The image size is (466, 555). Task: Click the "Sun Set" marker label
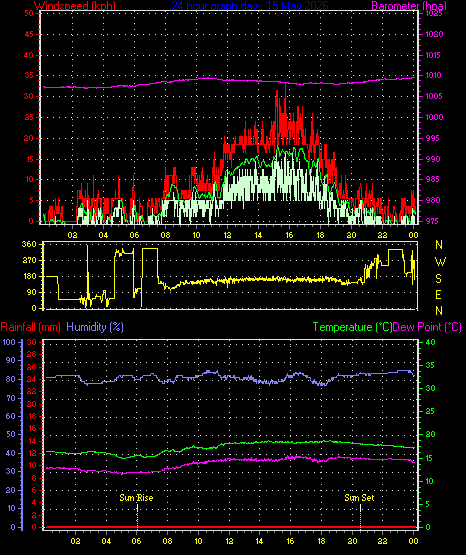tap(359, 498)
